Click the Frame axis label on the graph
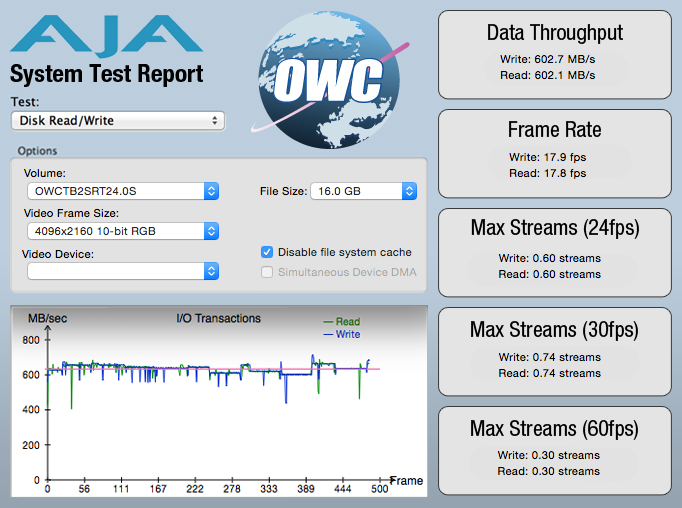The image size is (682, 508). [x=406, y=481]
